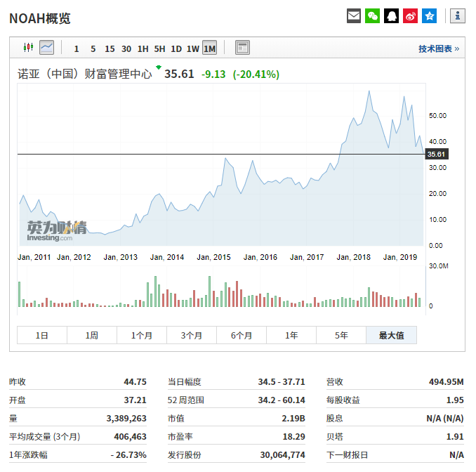
Task: Choose the 5H chart interval
Action: (159, 48)
